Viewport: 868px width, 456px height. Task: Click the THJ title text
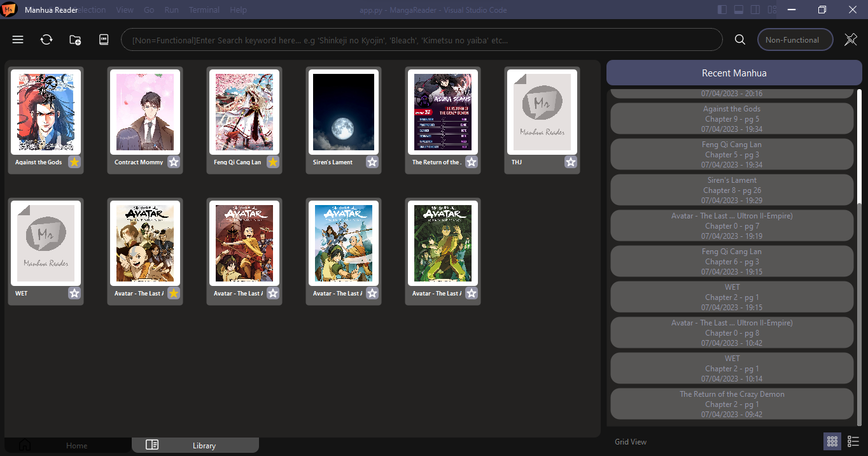click(x=517, y=162)
